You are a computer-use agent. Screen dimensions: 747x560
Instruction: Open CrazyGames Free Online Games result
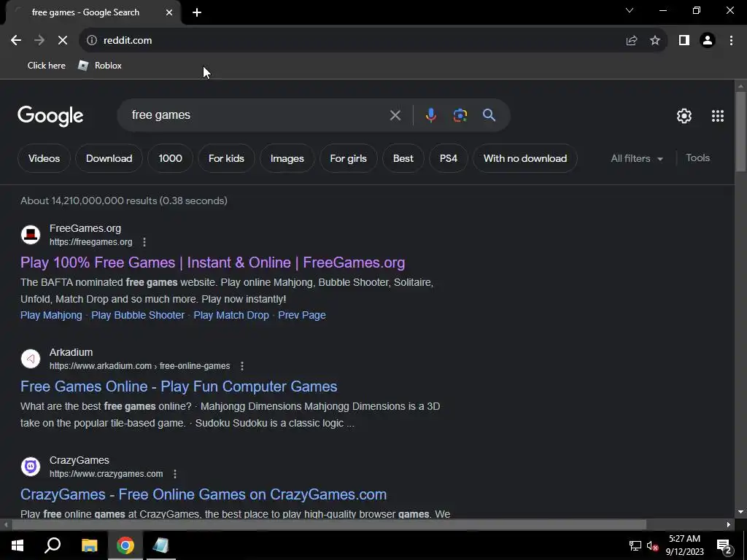(204, 494)
